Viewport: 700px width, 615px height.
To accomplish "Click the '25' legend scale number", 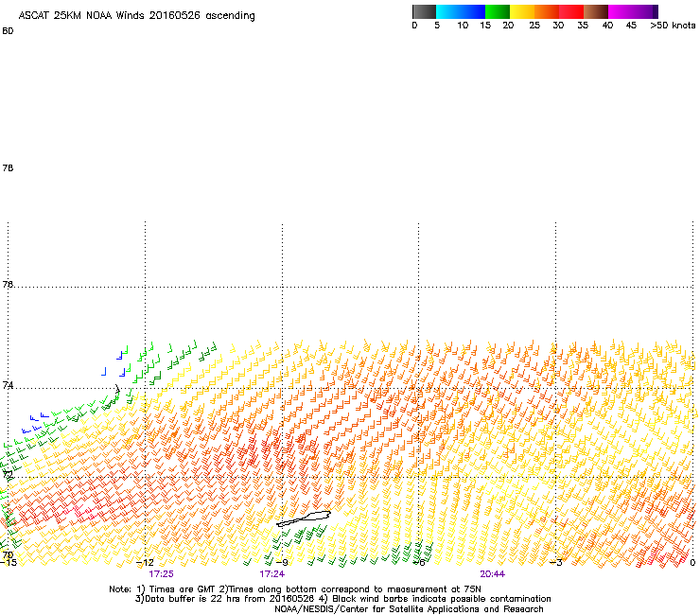I will point(534,26).
